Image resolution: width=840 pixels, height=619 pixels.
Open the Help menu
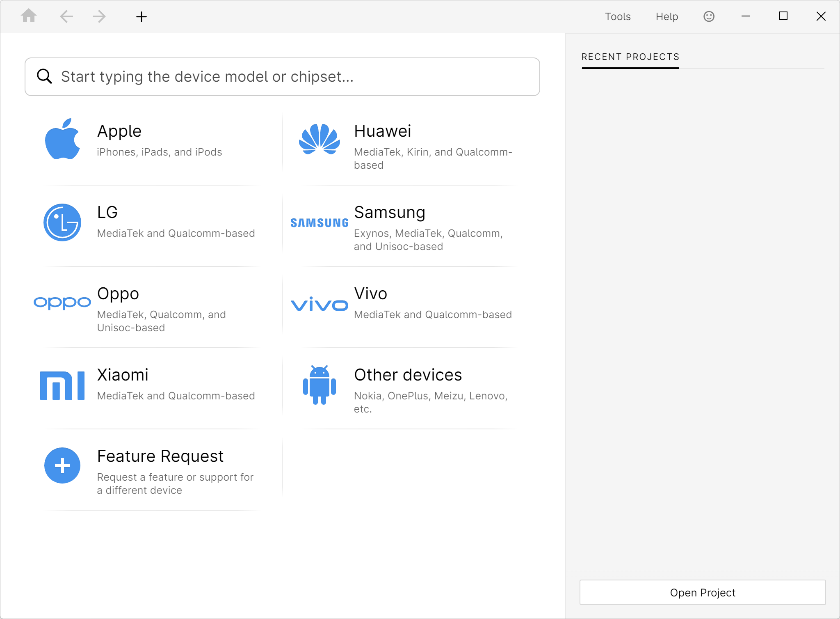[x=667, y=16]
